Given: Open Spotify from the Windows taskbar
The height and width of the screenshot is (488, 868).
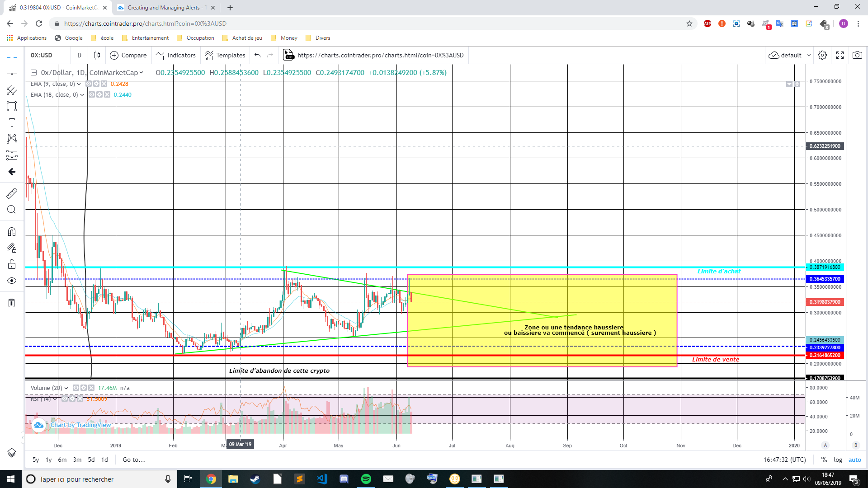Looking at the screenshot, I should click(x=366, y=479).
